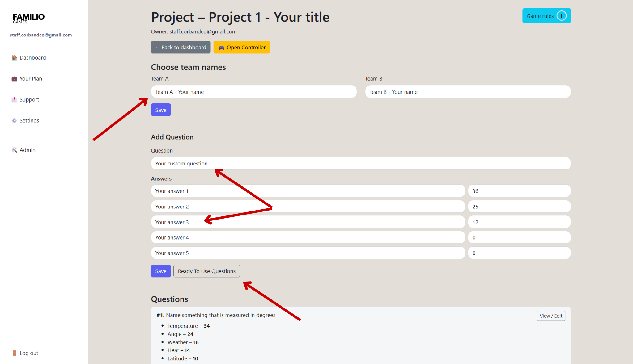This screenshot has width=633, height=364.
Task: Open the Support menu item
Action: (x=29, y=99)
